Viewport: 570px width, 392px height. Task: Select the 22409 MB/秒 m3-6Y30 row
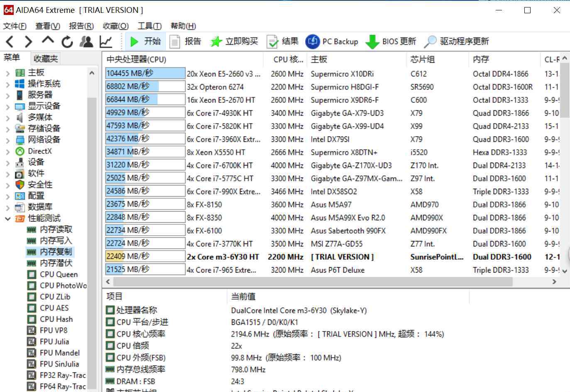[x=332, y=257]
